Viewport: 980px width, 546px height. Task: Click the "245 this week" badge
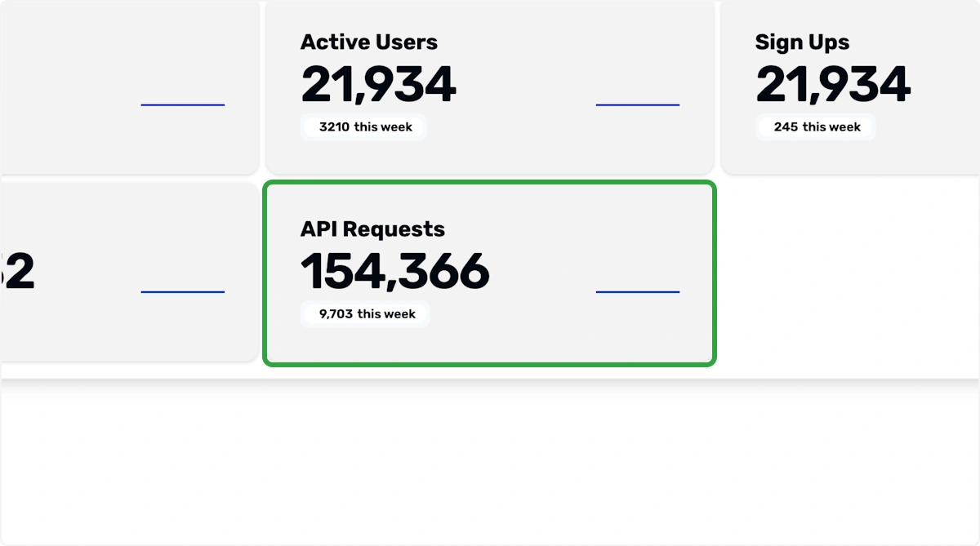(816, 127)
